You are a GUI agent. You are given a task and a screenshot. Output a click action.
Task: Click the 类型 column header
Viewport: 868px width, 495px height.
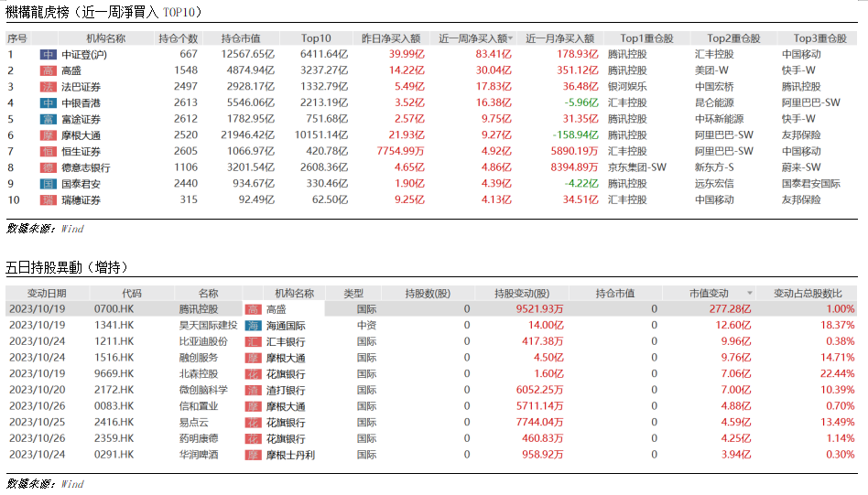[x=353, y=294]
